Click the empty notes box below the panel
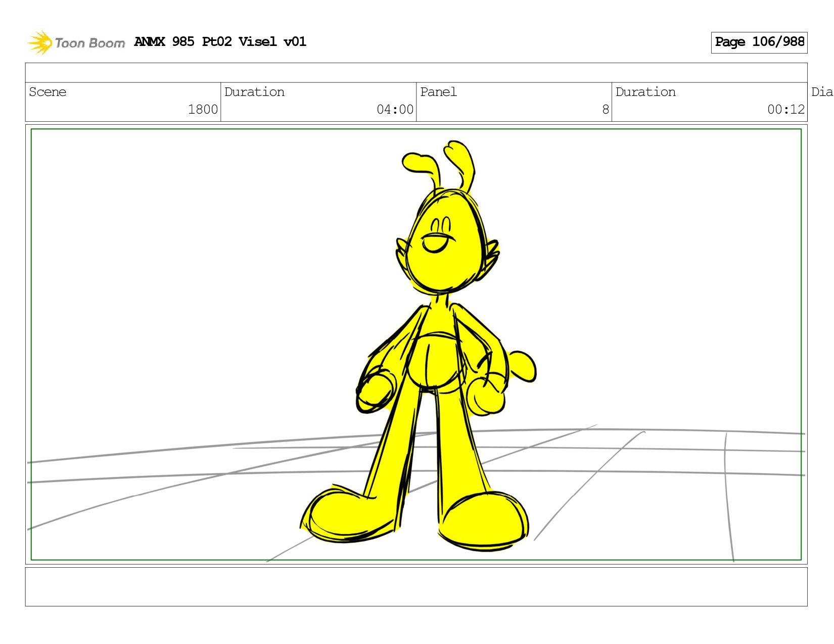 (x=416, y=586)
